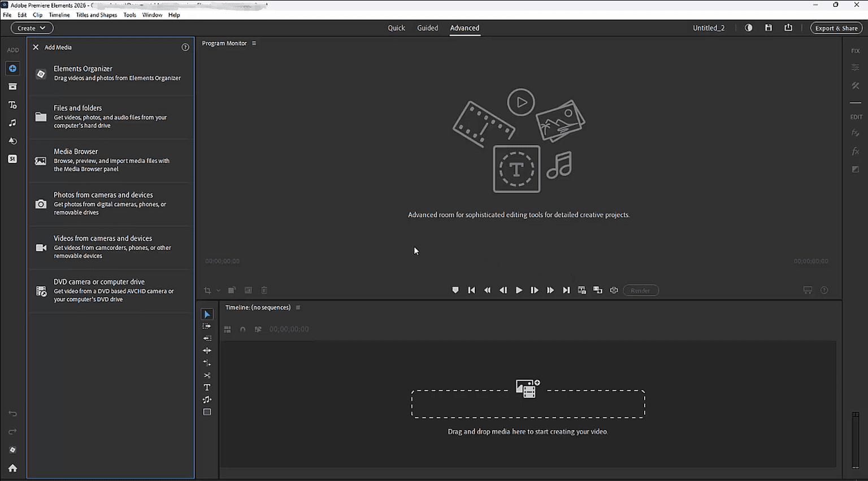Open the Titles and Shapes menu
The image size is (868, 481).
(97, 15)
